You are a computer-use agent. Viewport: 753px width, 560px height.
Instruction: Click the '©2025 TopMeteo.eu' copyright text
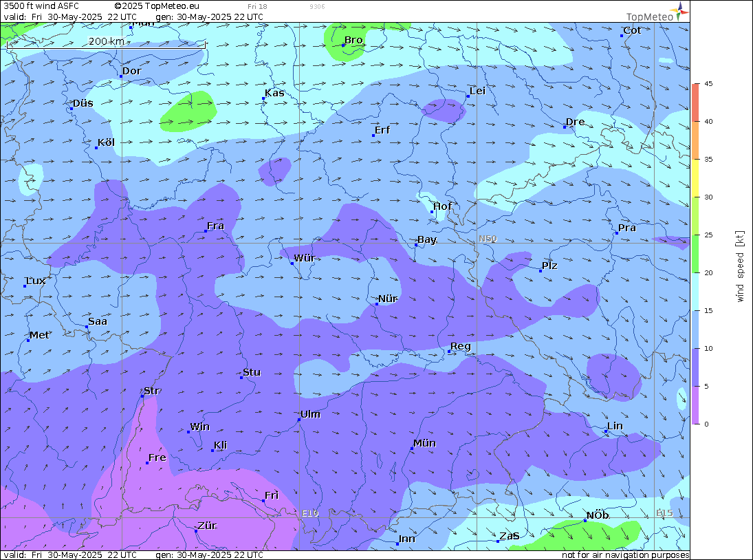[157, 6]
